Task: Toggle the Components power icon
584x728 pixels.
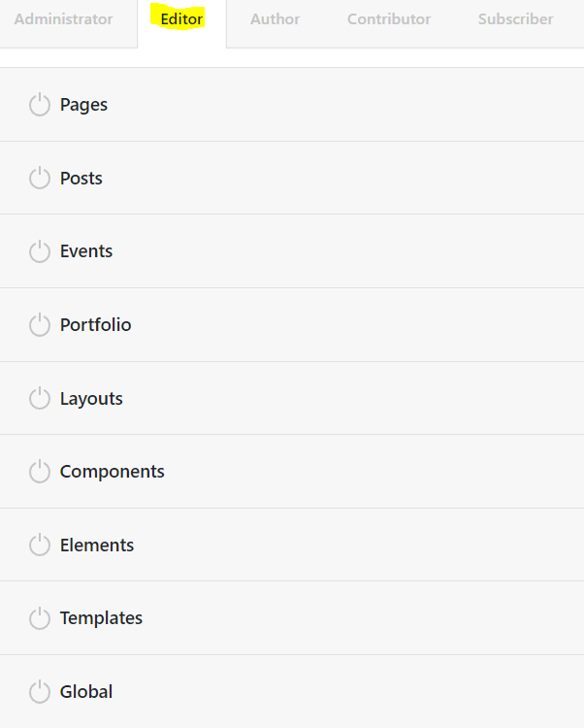Action: click(x=39, y=472)
